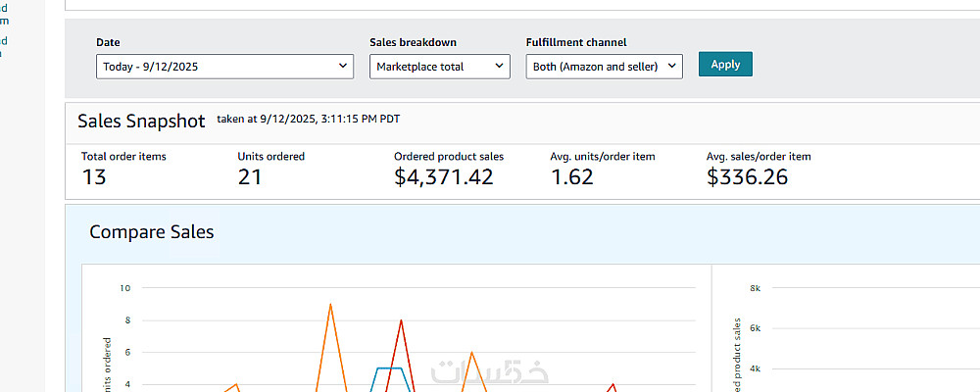Image resolution: width=980 pixels, height=392 pixels.
Task: Click the Sales Snapshot heading
Action: (141, 122)
